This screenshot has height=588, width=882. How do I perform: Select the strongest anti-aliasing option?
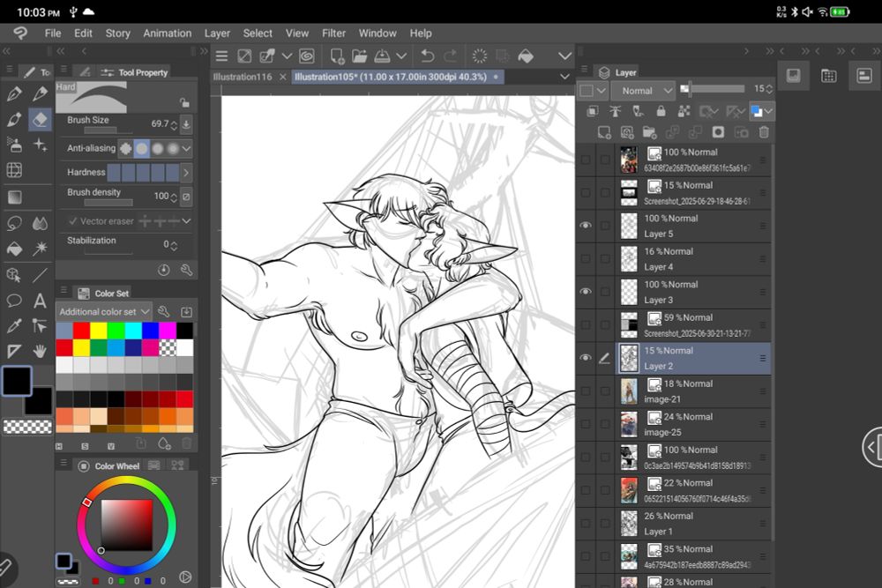pyautogui.click(x=173, y=148)
